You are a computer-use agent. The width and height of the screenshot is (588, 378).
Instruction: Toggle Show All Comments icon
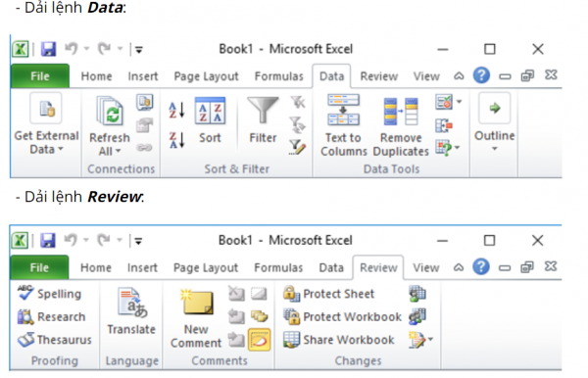259,316
